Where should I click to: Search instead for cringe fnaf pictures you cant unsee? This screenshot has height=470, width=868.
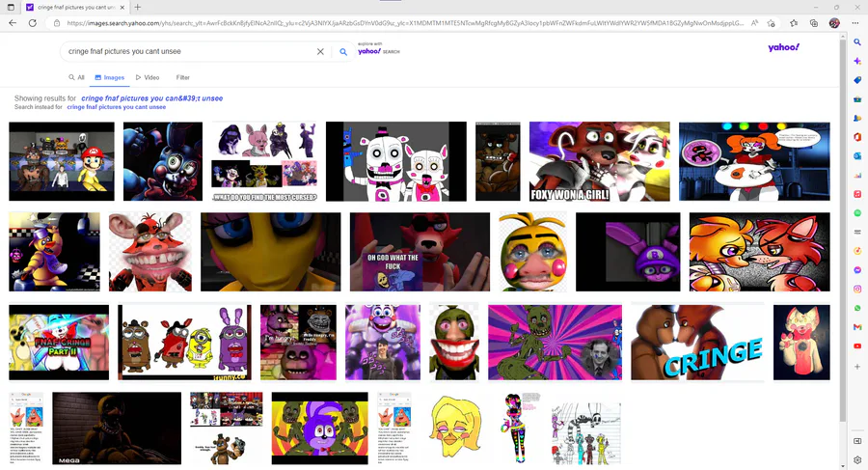pyautogui.click(x=117, y=107)
